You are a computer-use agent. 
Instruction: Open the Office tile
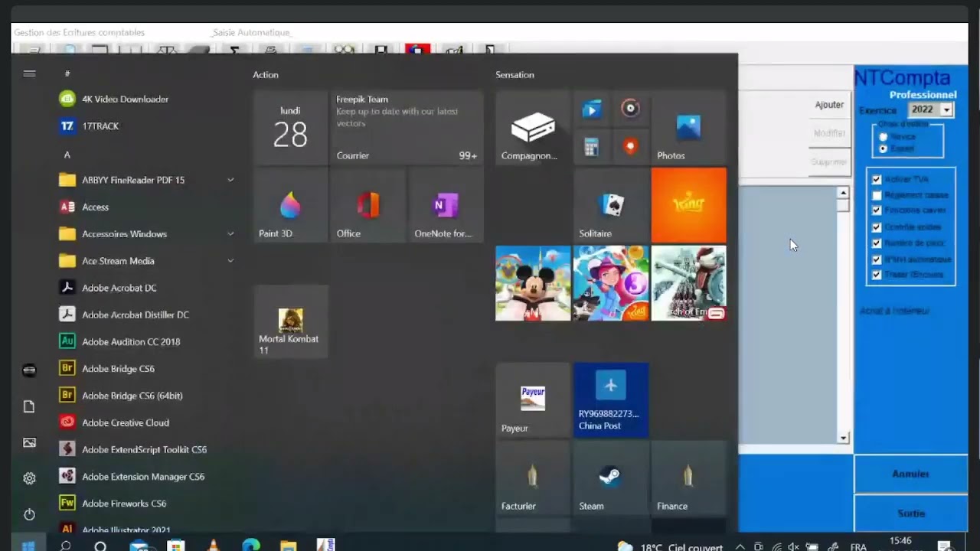tap(368, 205)
